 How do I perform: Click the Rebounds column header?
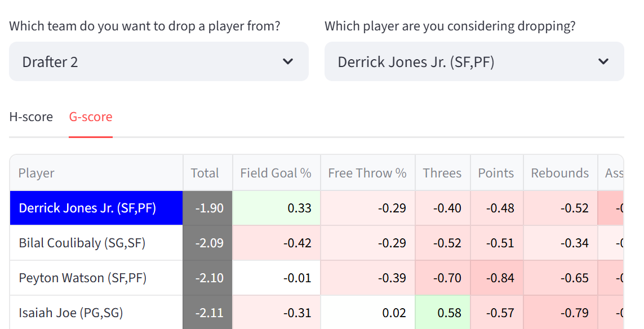pyautogui.click(x=559, y=173)
